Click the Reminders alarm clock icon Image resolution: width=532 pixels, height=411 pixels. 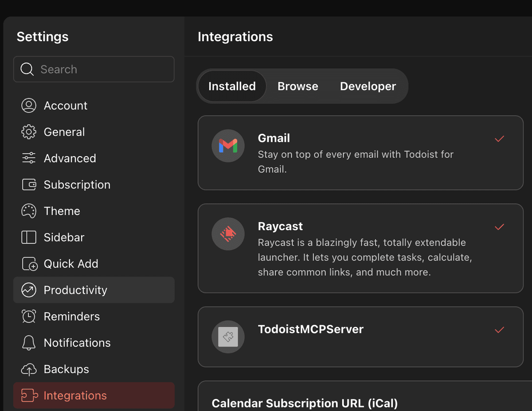click(29, 317)
